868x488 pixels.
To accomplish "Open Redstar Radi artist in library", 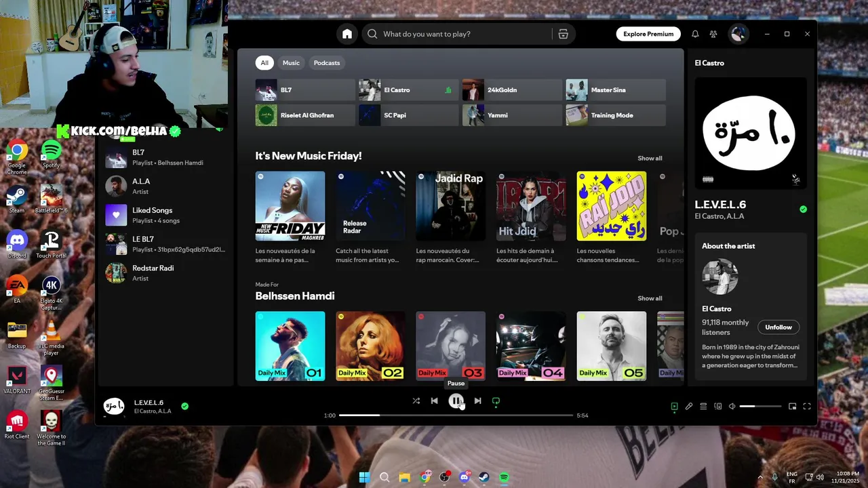I will [165, 272].
